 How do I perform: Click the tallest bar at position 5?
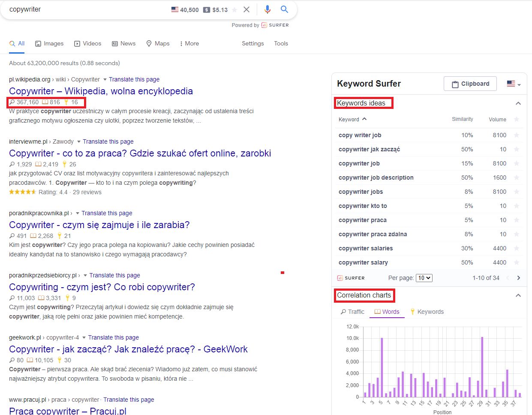coord(382,367)
